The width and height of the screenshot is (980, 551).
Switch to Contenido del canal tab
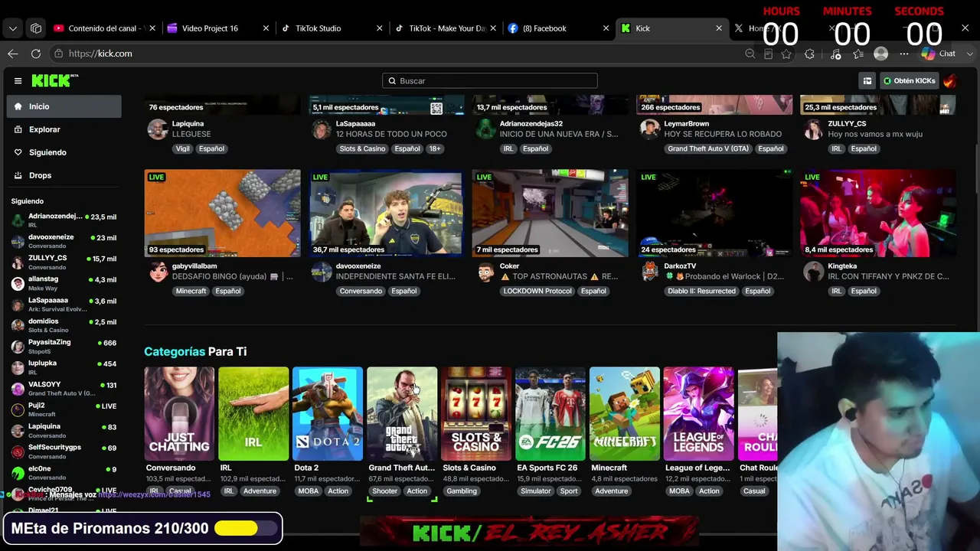click(104, 28)
